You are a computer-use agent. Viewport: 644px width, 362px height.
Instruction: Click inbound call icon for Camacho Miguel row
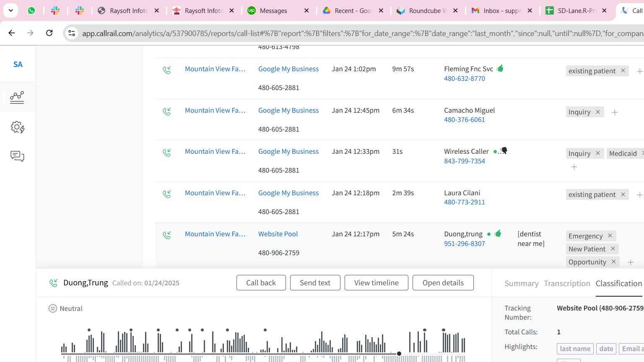tap(167, 111)
